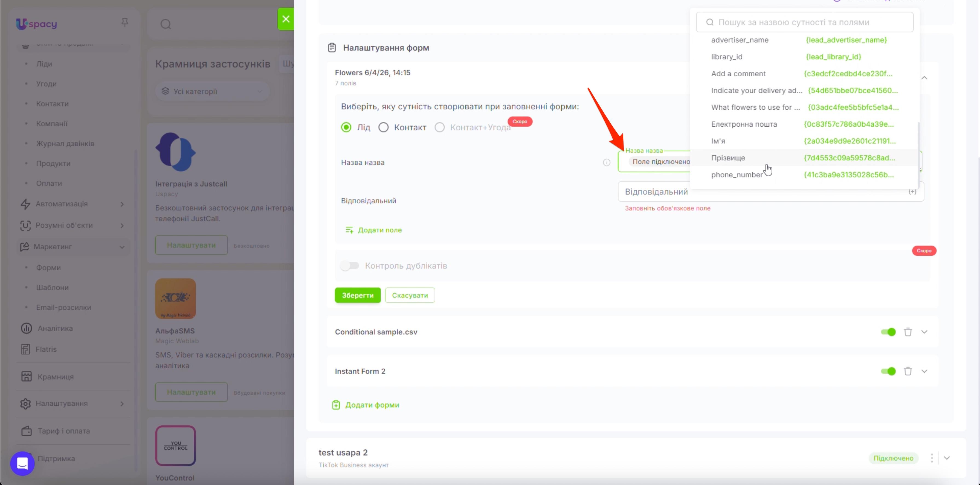This screenshot has width=980, height=485.
Task: Click info icon next to Назва назва
Action: 607,163
